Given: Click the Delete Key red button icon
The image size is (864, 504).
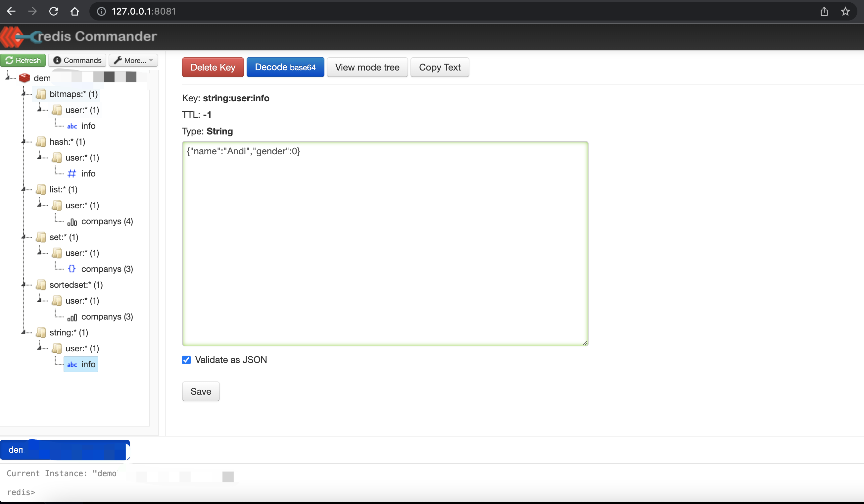Looking at the screenshot, I should 213,67.
